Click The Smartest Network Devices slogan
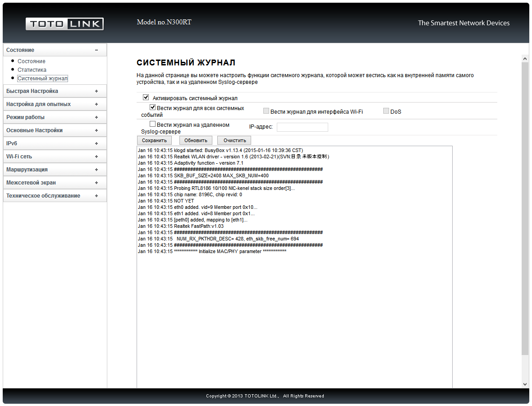The height and width of the screenshot is (406, 532). [x=463, y=23]
